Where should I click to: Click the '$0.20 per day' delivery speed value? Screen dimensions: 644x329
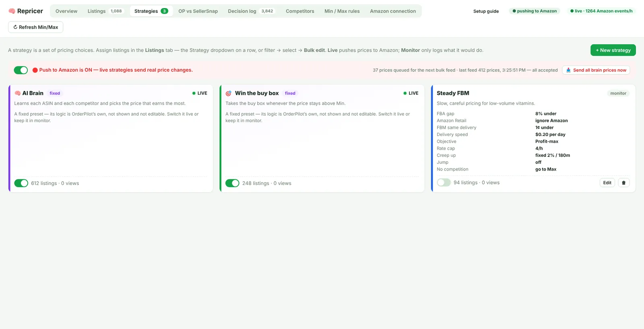[x=550, y=135]
